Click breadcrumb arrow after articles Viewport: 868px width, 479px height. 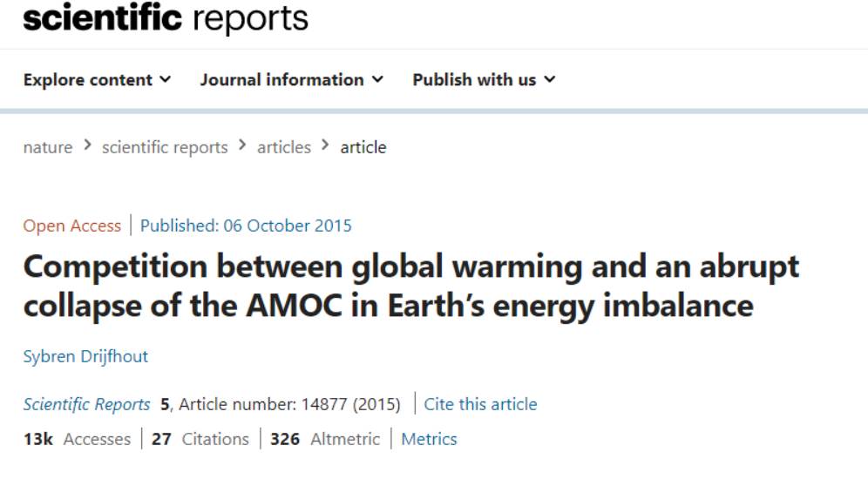click(326, 145)
